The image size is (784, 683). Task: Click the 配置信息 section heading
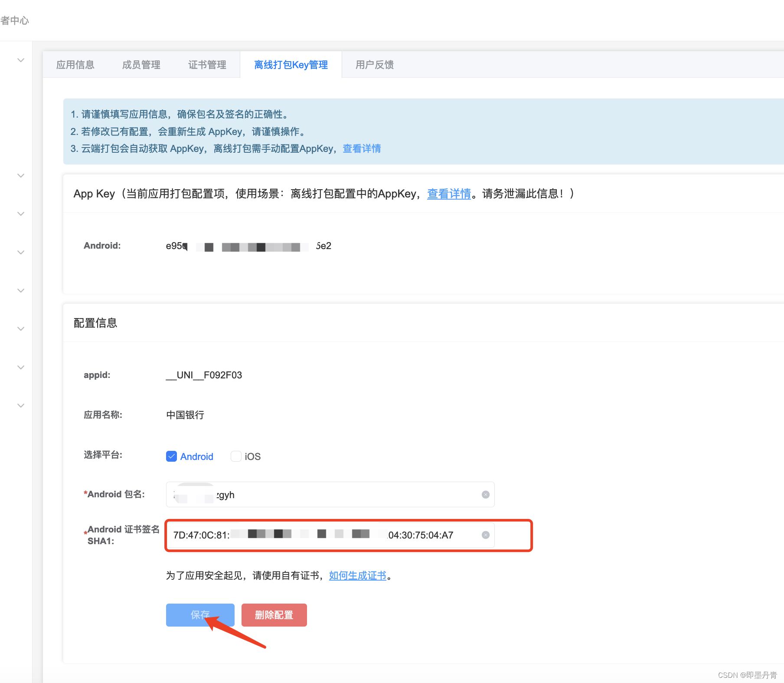95,323
